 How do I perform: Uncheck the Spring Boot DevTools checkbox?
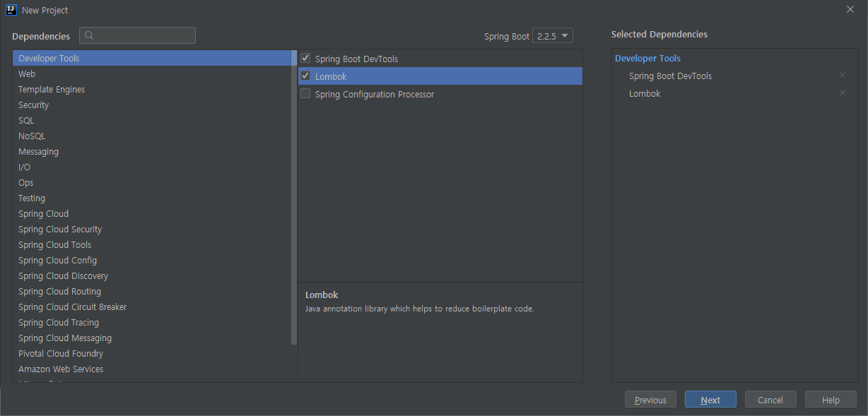click(305, 58)
